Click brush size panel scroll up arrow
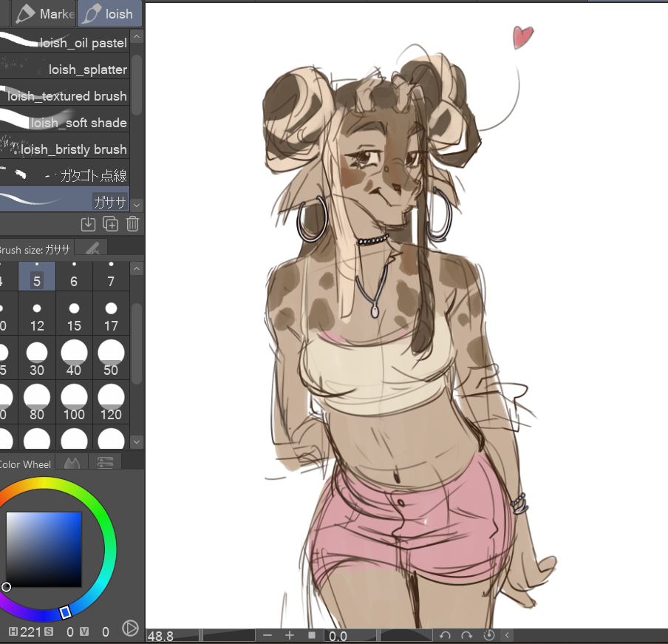 pyautogui.click(x=137, y=268)
